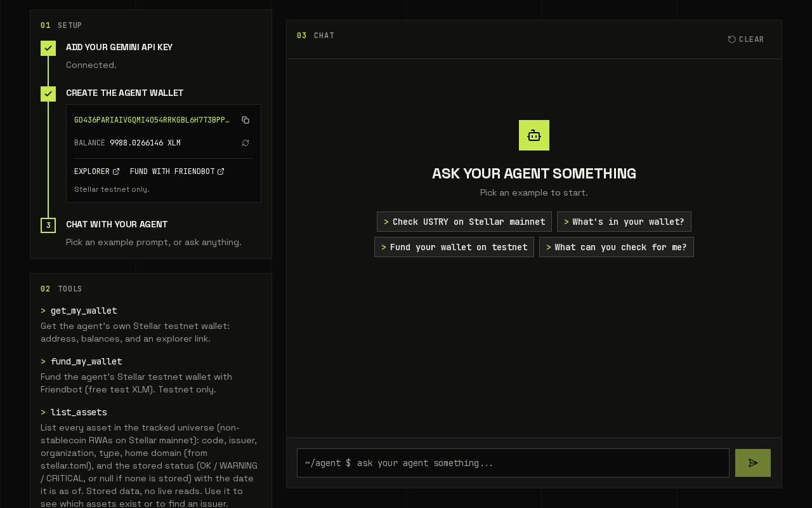This screenshot has width=812, height=508.
Task: Click the Gemini API key checkmark
Action: pos(48,48)
